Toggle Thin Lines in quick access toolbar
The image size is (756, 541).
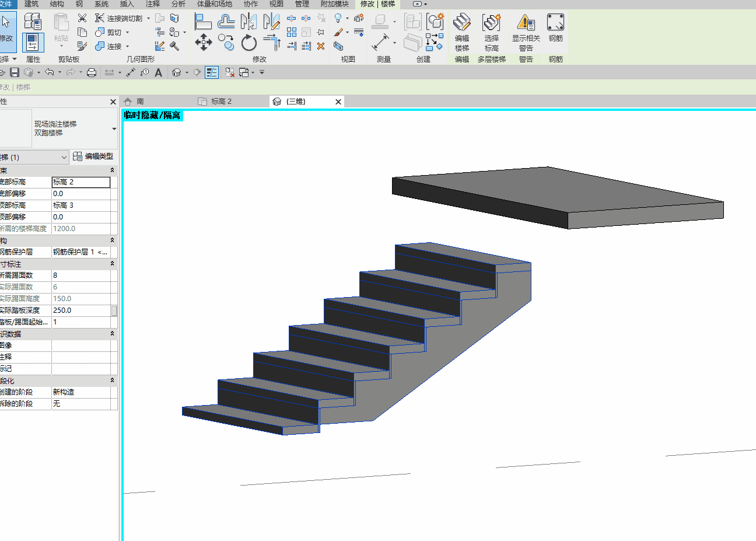pos(212,72)
